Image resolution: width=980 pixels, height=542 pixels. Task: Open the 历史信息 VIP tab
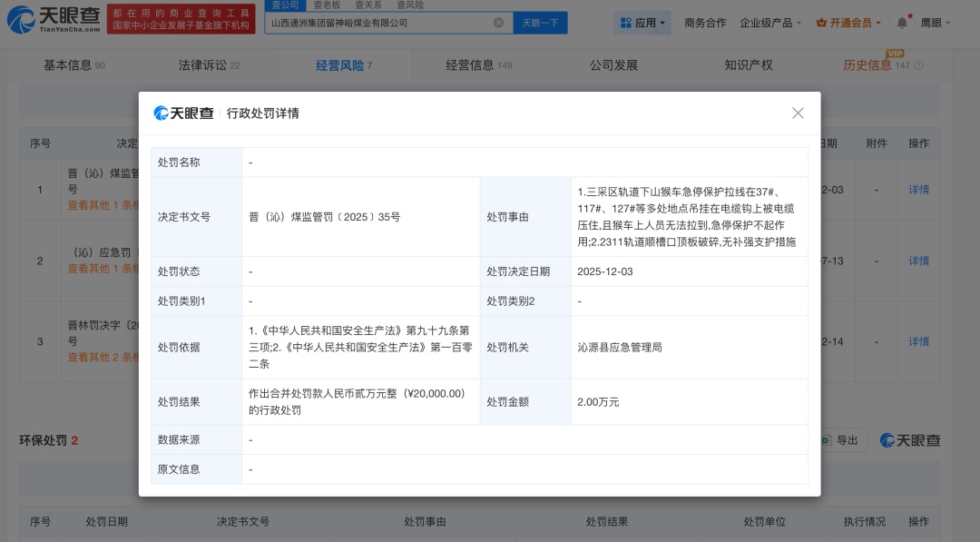[x=877, y=65]
